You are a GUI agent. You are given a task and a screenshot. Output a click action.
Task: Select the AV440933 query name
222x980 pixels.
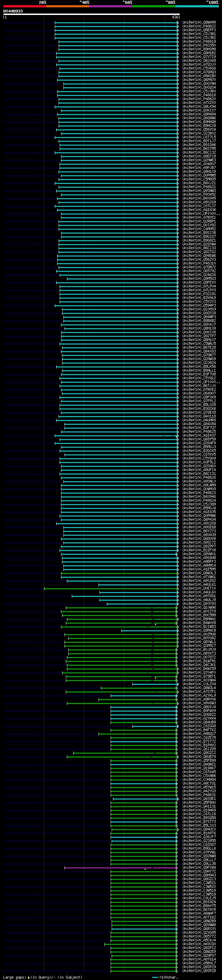(13, 11)
